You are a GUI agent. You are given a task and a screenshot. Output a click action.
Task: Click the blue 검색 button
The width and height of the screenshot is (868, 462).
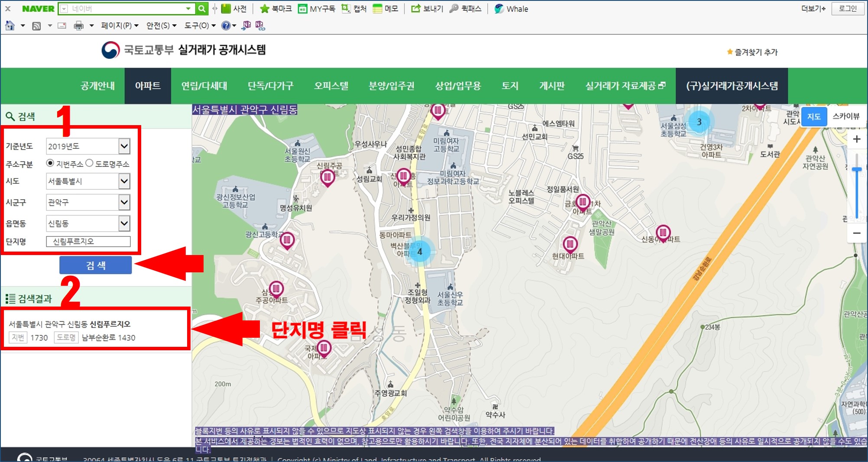click(x=96, y=265)
